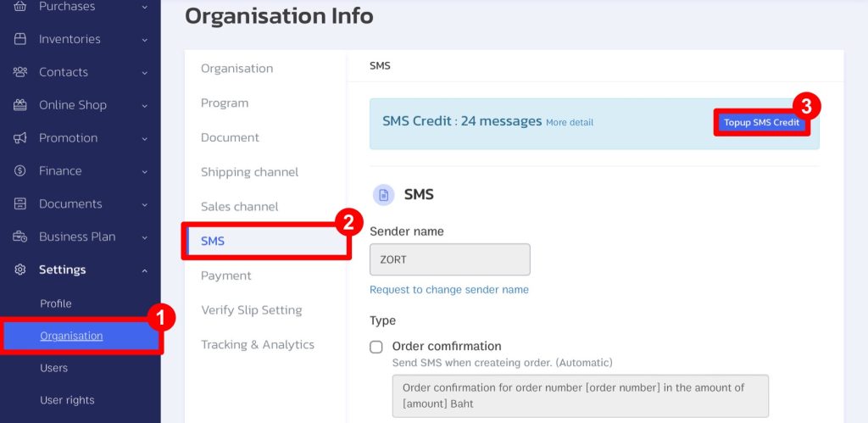This screenshot has width=868, height=423.
Task: Open the More detail link
Action: pos(569,122)
